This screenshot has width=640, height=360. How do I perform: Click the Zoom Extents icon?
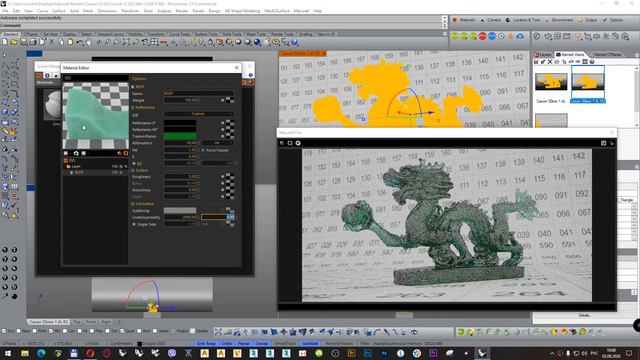[x=126, y=42]
